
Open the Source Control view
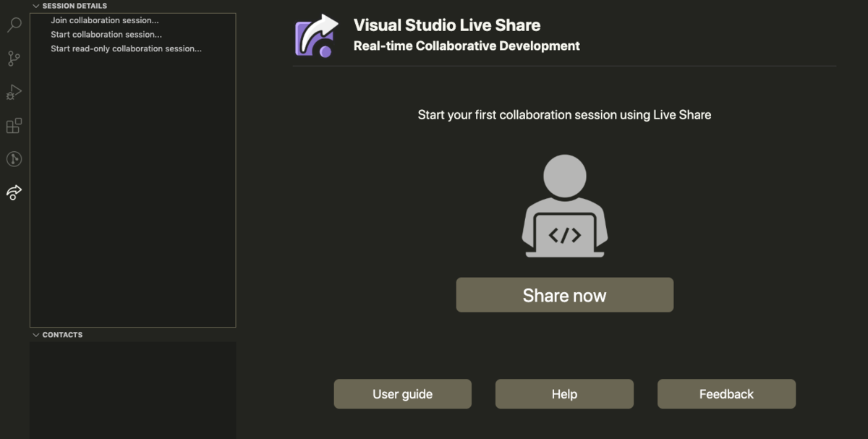[14, 59]
